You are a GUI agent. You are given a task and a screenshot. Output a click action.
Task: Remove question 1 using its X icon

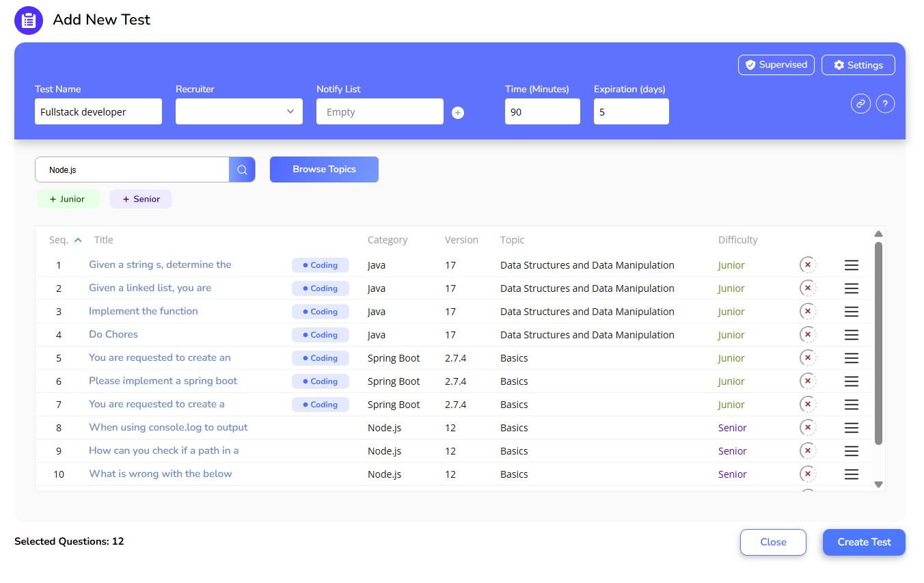click(x=808, y=265)
